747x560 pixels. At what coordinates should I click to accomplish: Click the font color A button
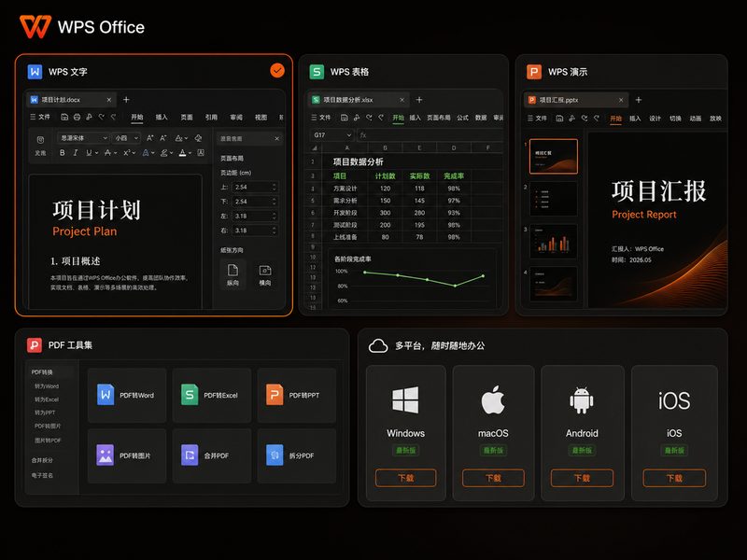[182, 153]
